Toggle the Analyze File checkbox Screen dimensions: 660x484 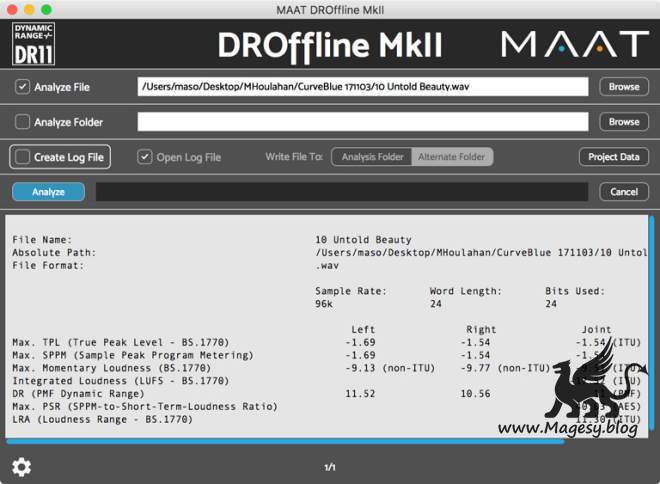click(22, 87)
